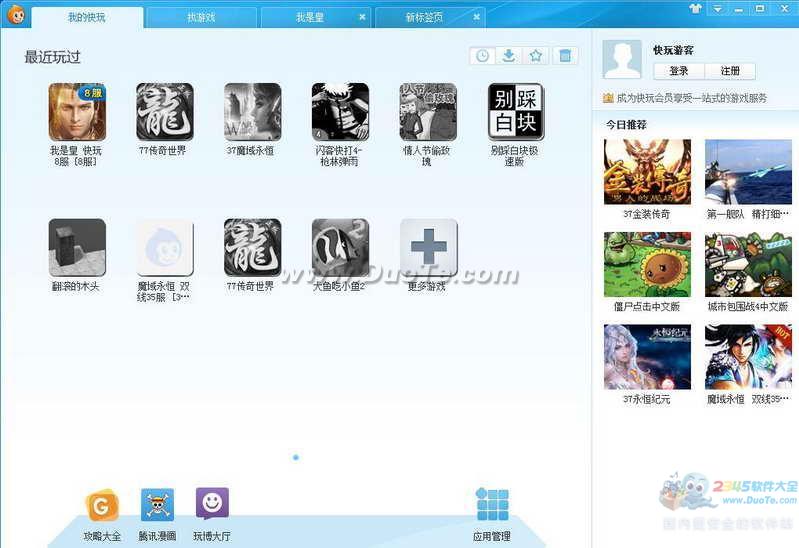Screen dimensions: 799x548
Task: Open 应用管理 app manager
Action: pos(492,505)
